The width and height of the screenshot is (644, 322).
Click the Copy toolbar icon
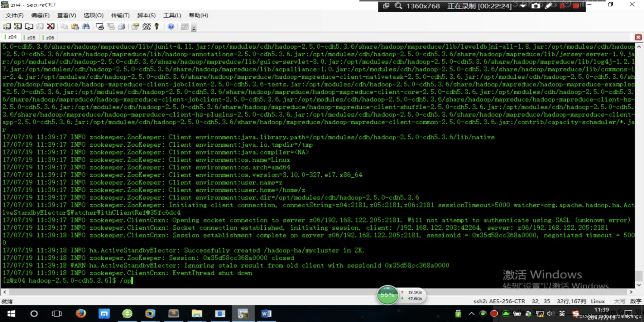click(64, 27)
